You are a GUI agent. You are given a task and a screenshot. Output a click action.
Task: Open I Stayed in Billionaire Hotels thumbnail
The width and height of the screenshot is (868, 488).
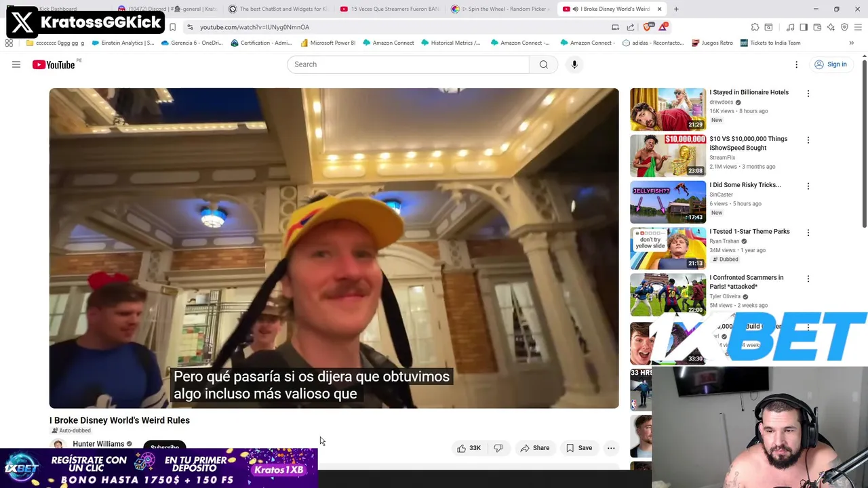668,109
